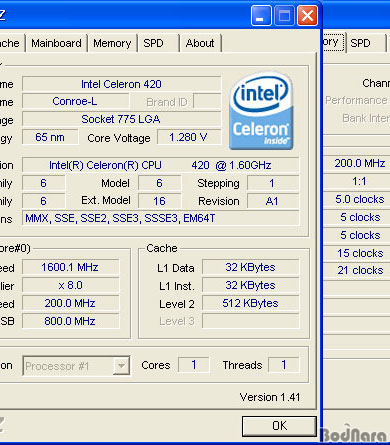Viewport: 390px width, 445px height.
Task: Click the Intel Celeron inside logo
Action: 261,111
